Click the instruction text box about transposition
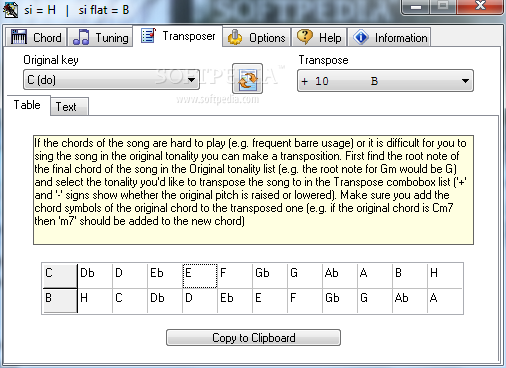The height and width of the screenshot is (368, 506). click(x=253, y=190)
